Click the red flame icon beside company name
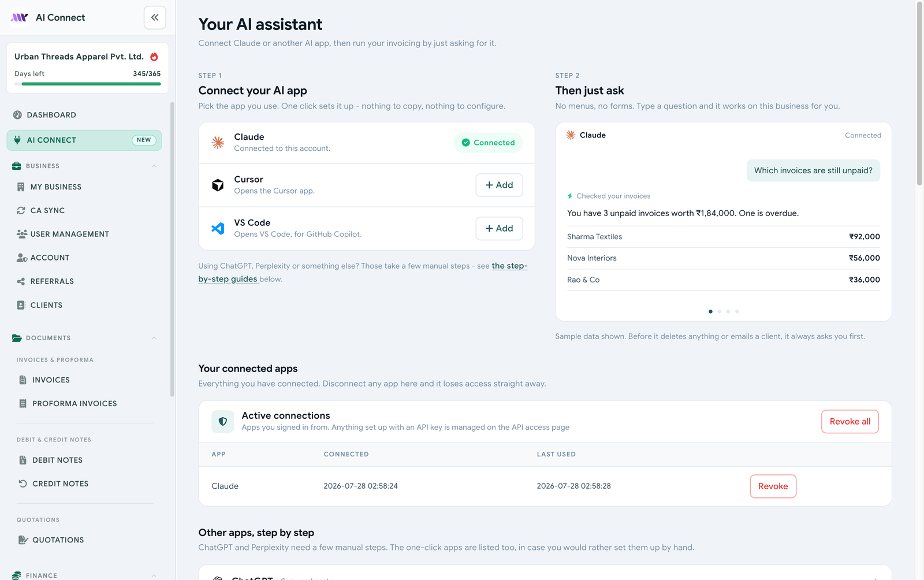Viewport: 924px width, 580px height. coord(154,57)
